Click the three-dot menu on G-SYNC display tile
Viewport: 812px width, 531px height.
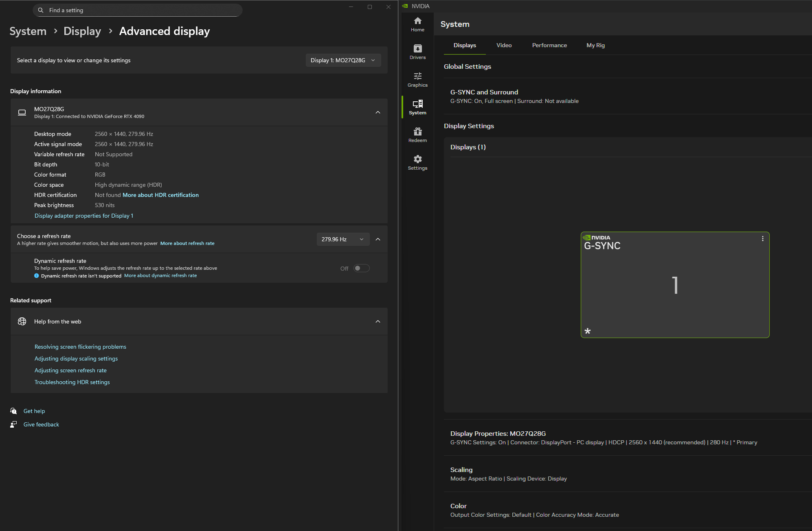[762, 239]
